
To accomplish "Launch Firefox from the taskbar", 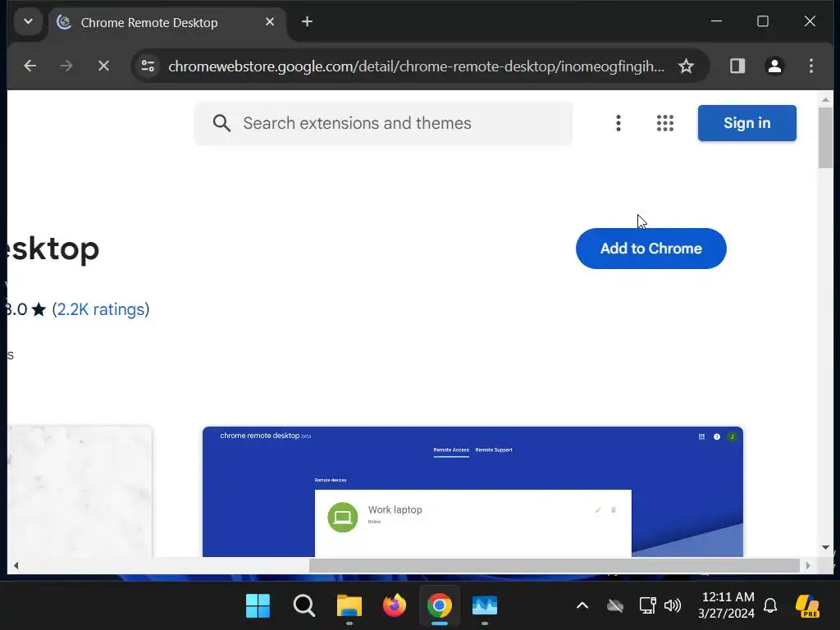I will 395,606.
